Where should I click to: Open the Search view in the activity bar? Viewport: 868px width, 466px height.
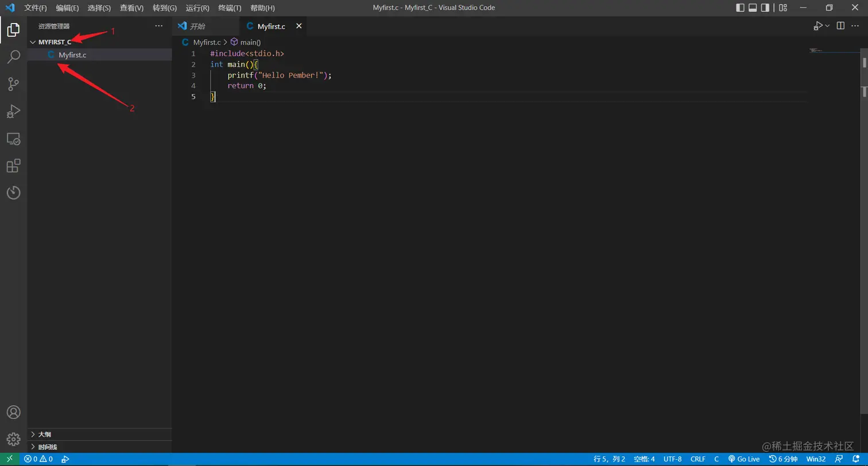13,57
